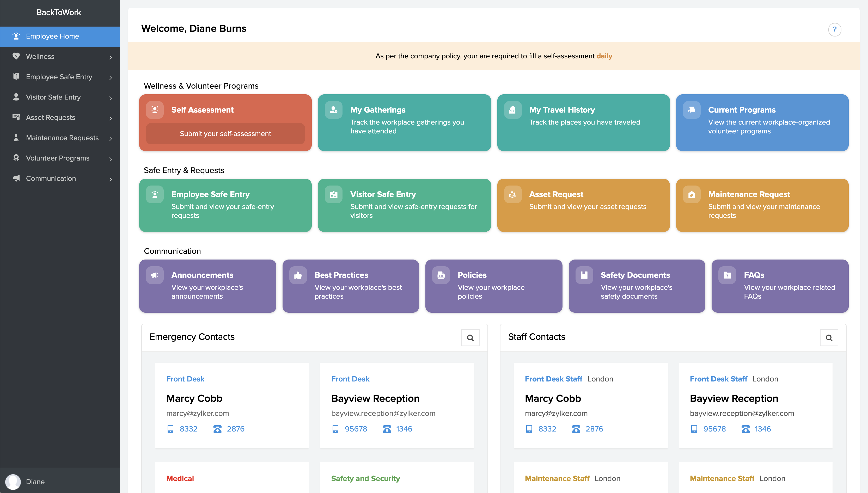Image resolution: width=868 pixels, height=493 pixels.
Task: Click Diane's profile avatar
Action: click(x=13, y=481)
